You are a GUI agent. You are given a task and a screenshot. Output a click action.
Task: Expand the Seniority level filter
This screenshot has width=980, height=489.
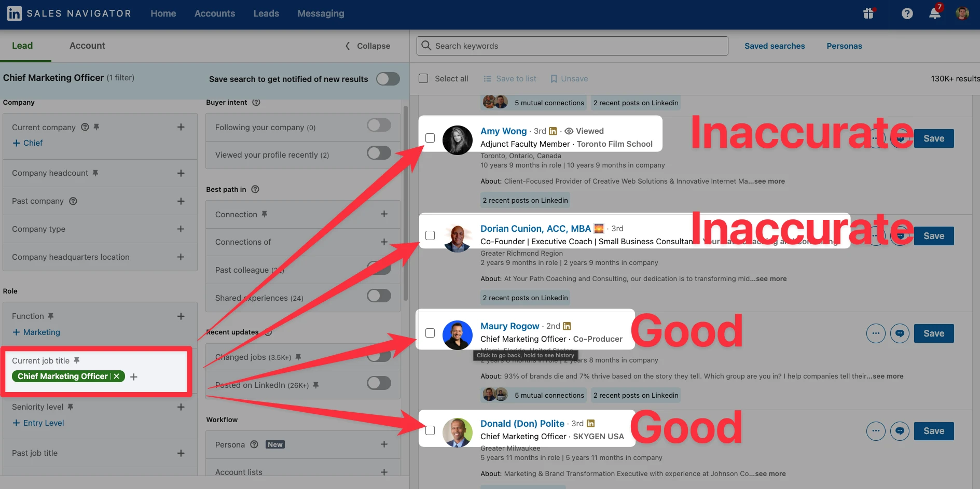point(181,407)
